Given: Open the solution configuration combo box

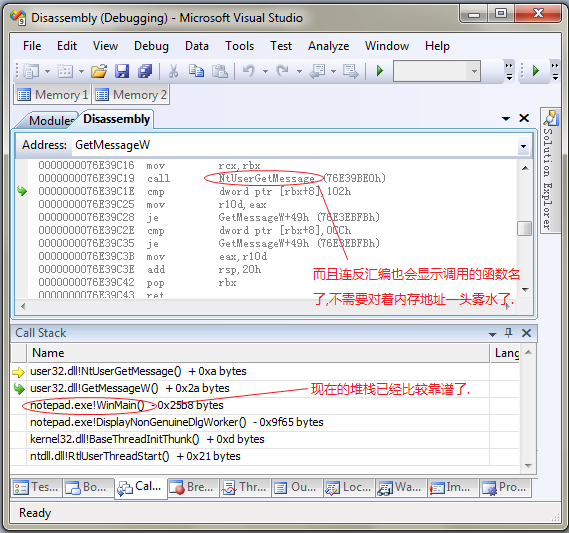Looking at the screenshot, I should 437,71.
